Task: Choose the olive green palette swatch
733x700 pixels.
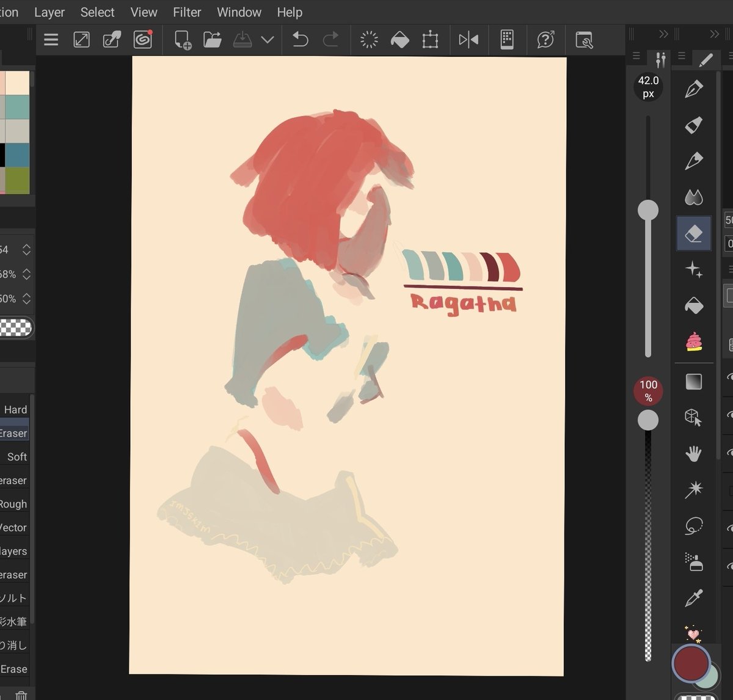Action: click(x=17, y=181)
